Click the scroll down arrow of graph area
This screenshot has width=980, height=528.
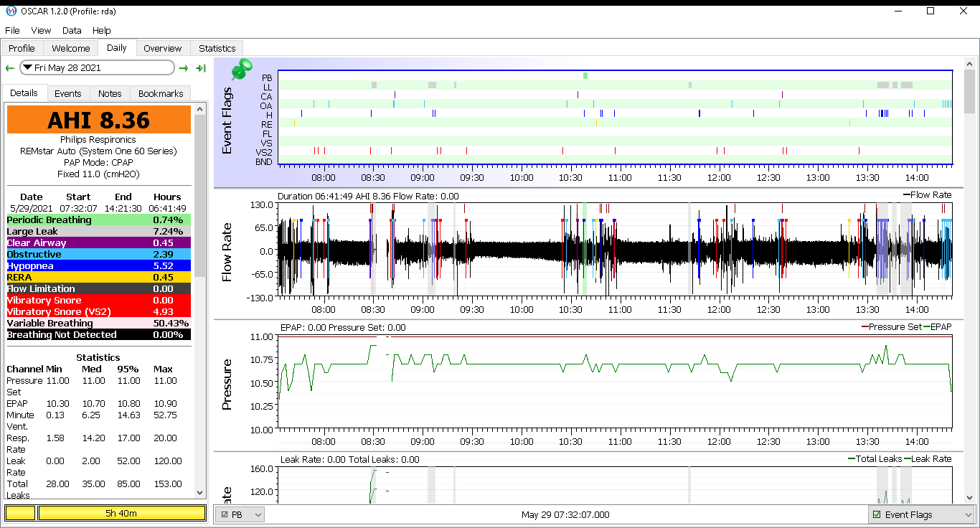coord(970,496)
